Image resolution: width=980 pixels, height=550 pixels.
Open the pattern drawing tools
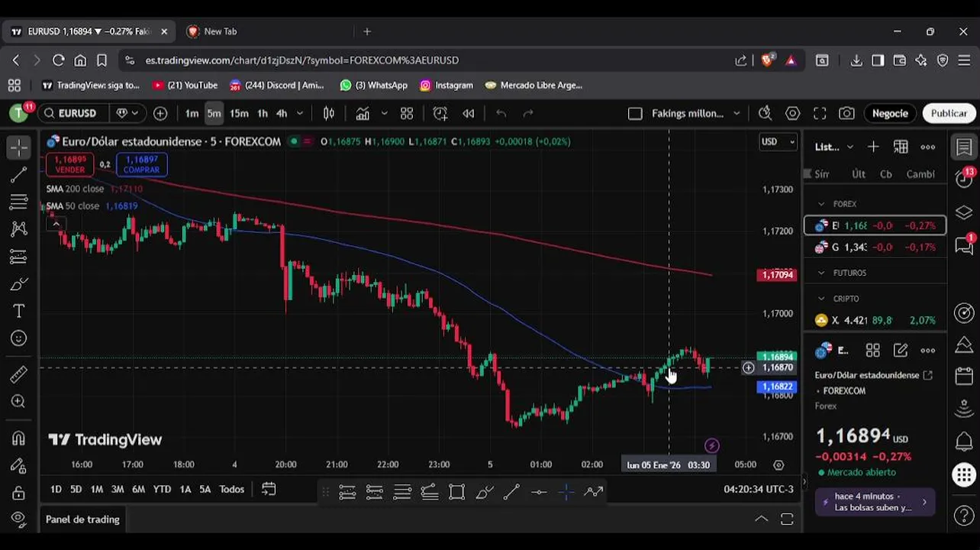19,229
